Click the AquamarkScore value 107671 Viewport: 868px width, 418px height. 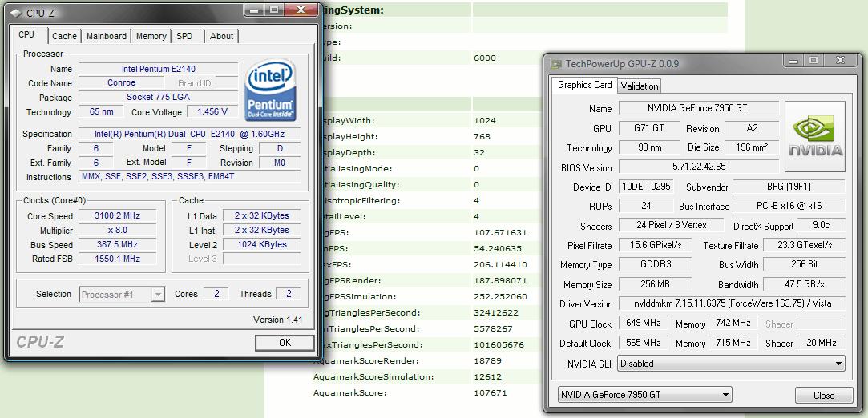point(491,393)
